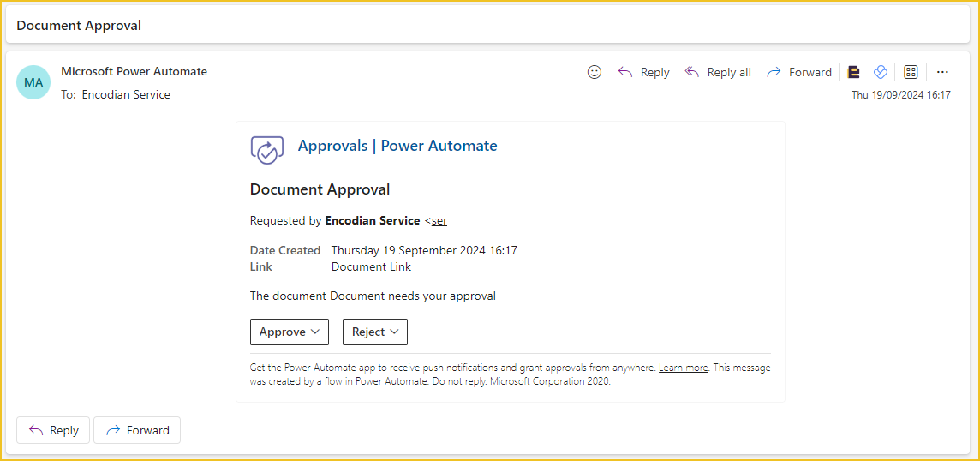
Task: Open the More actions ellipsis menu
Action: point(942,72)
